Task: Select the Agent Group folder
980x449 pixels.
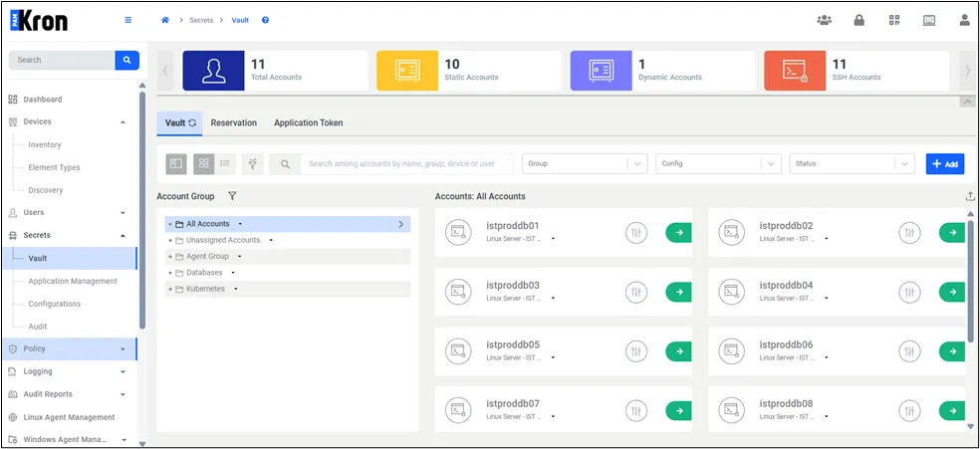Action: (207, 257)
